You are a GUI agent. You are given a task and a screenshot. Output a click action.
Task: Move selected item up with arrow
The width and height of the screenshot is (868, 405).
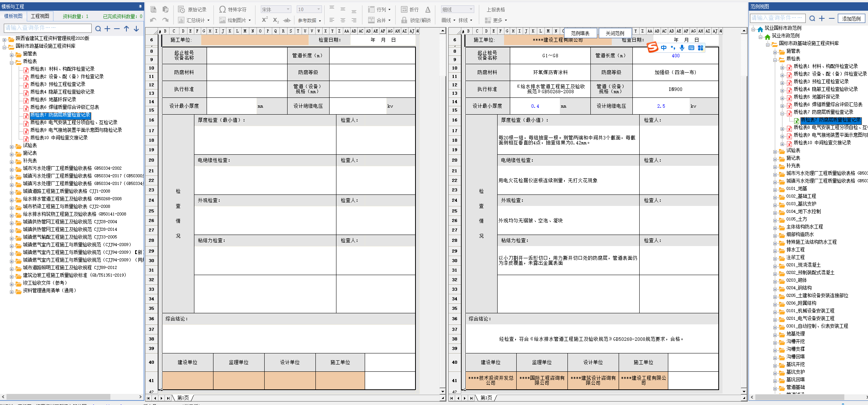126,29
